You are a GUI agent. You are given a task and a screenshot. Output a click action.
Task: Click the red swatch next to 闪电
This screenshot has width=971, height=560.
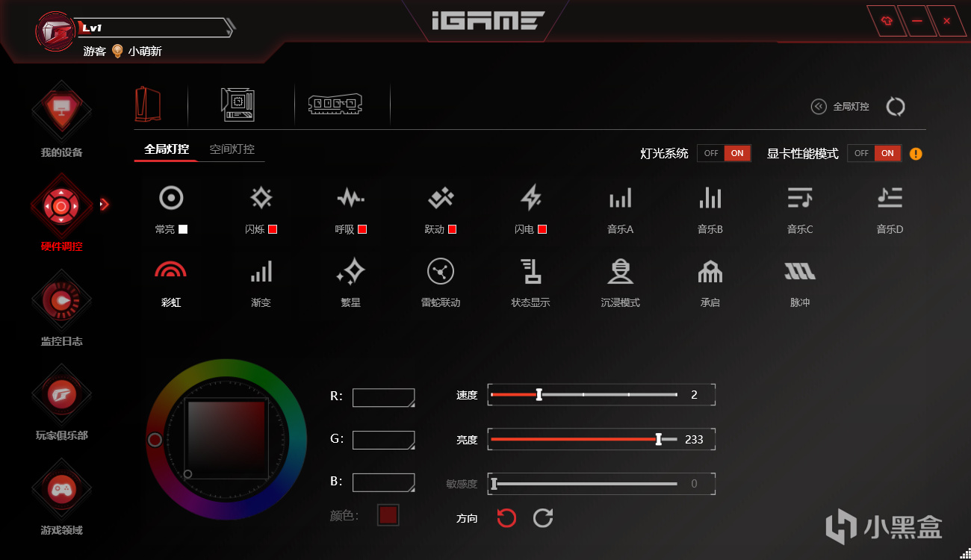pos(542,229)
